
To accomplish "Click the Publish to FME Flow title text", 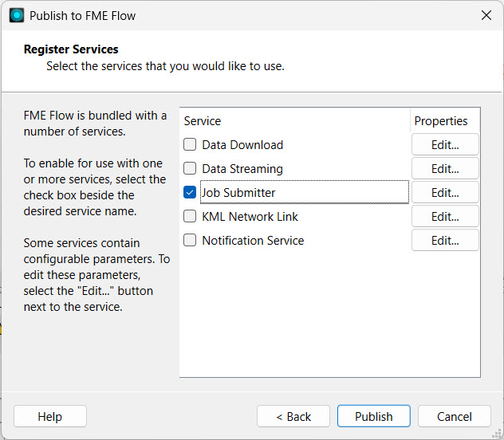I will pyautogui.click(x=83, y=15).
